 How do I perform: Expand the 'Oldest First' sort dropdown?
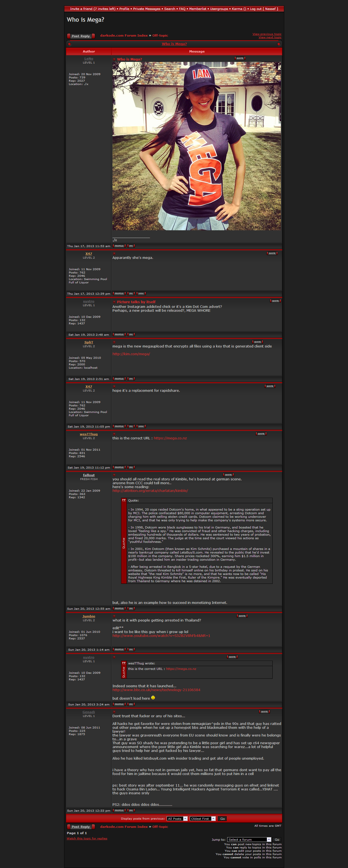(202, 818)
